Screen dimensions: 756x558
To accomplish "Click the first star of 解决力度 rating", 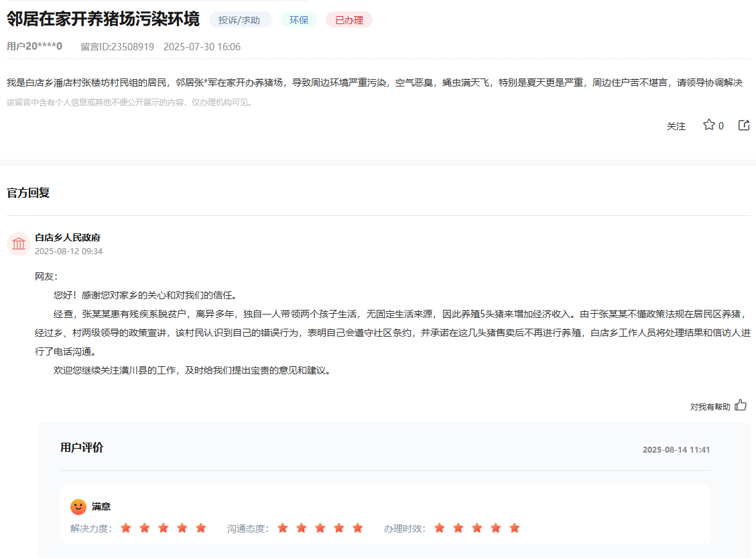I will (x=126, y=528).
